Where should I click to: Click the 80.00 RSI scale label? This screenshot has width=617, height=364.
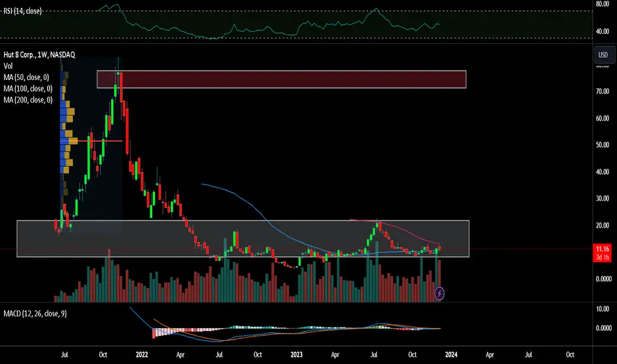pos(602,4)
